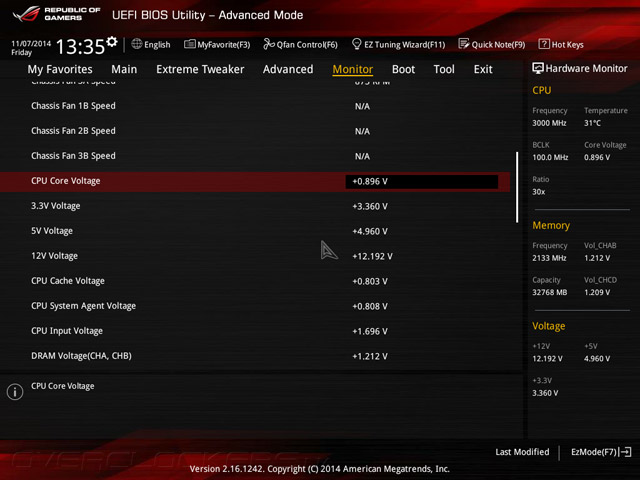
Task: Switch to the My Favorites tab
Action: pyautogui.click(x=60, y=69)
